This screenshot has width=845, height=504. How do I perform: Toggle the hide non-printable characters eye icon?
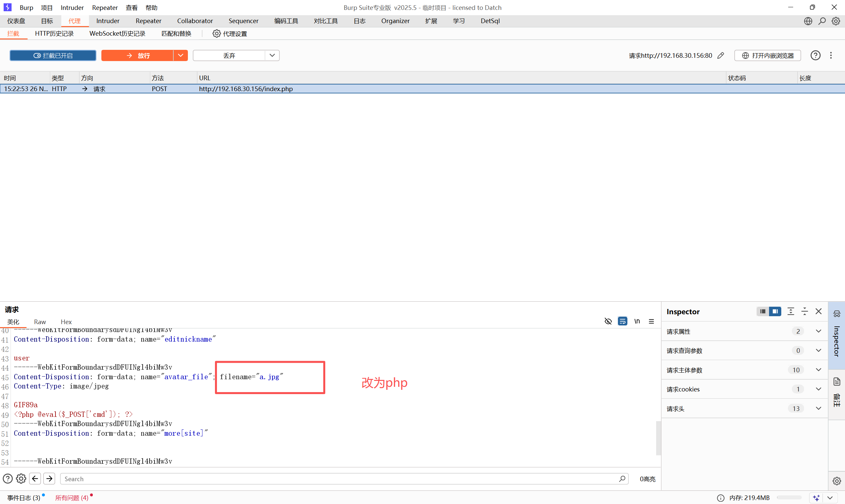(x=608, y=321)
